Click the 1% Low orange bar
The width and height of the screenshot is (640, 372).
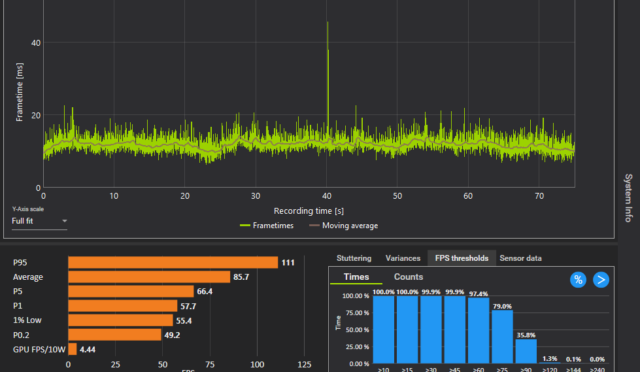click(121, 320)
